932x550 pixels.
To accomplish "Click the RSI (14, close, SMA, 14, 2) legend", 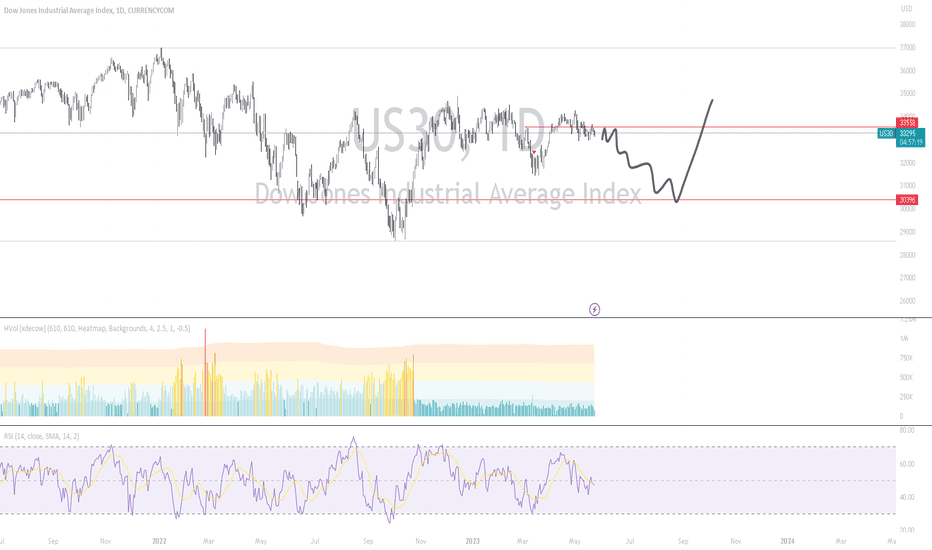I will (x=42, y=436).
